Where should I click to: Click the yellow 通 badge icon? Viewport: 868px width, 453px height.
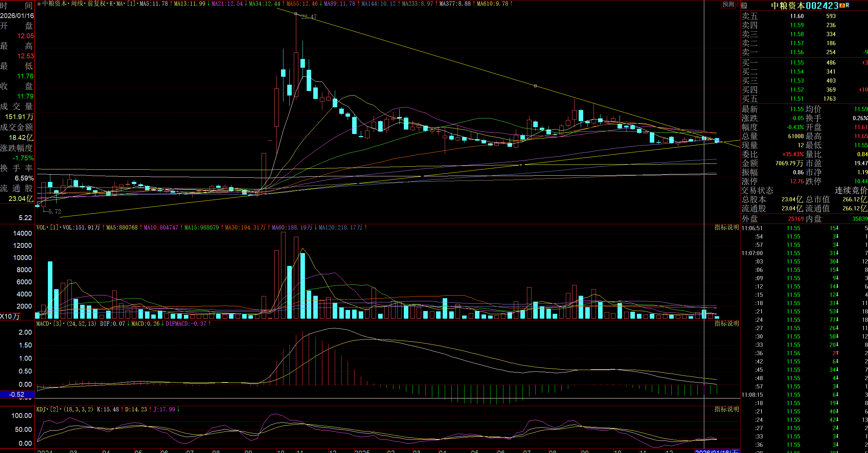[842, 5]
